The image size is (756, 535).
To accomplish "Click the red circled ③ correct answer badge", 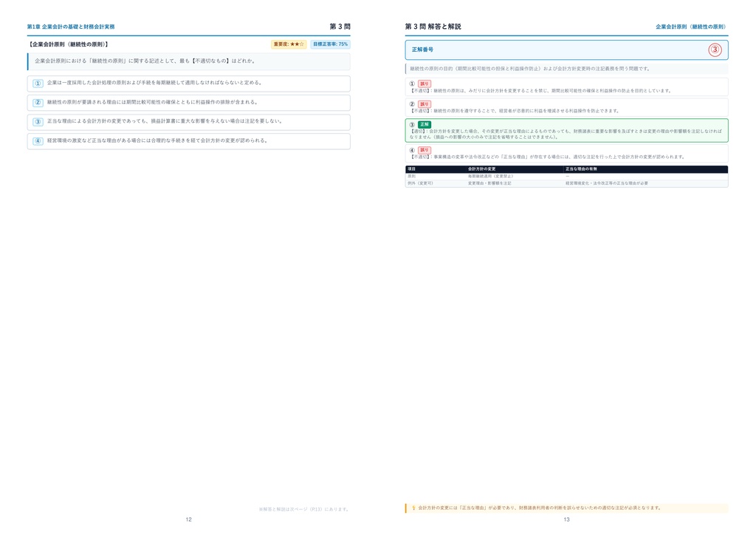I will pyautogui.click(x=715, y=50).
